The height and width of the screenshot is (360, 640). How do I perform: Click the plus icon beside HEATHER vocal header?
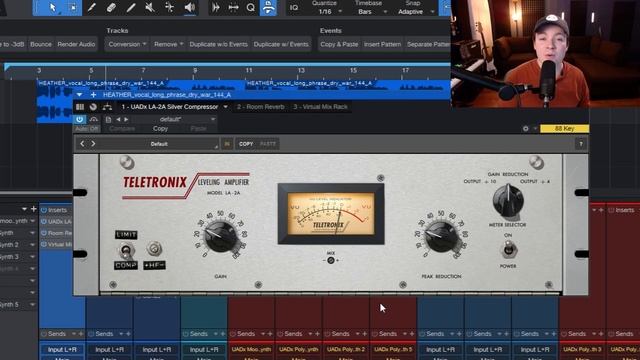point(93,95)
